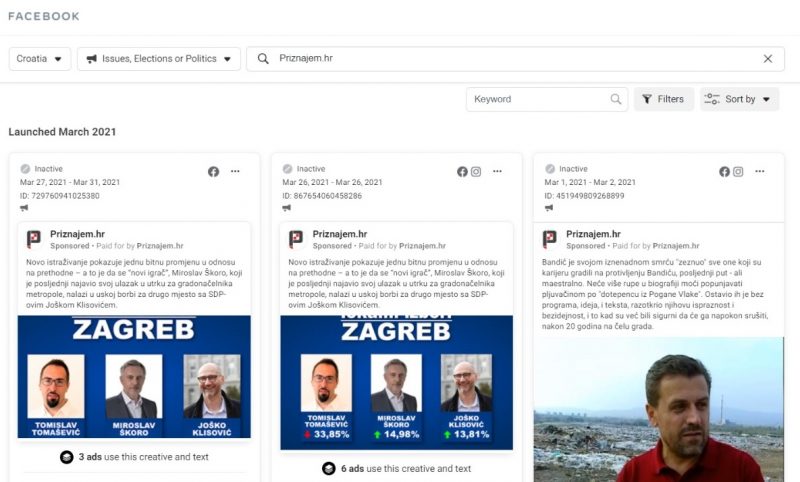Click Instagram platform icon on Mar 1 ad
Viewport: 800px width, 482px height.
(738, 172)
